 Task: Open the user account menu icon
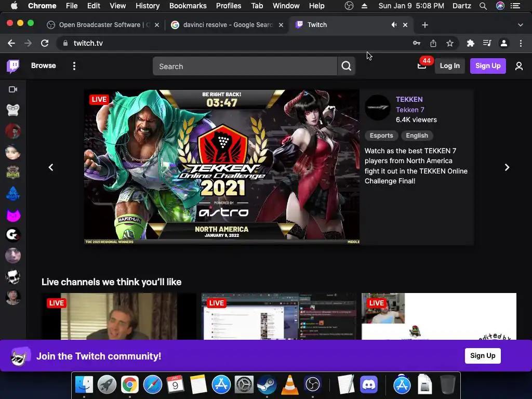pos(519,66)
